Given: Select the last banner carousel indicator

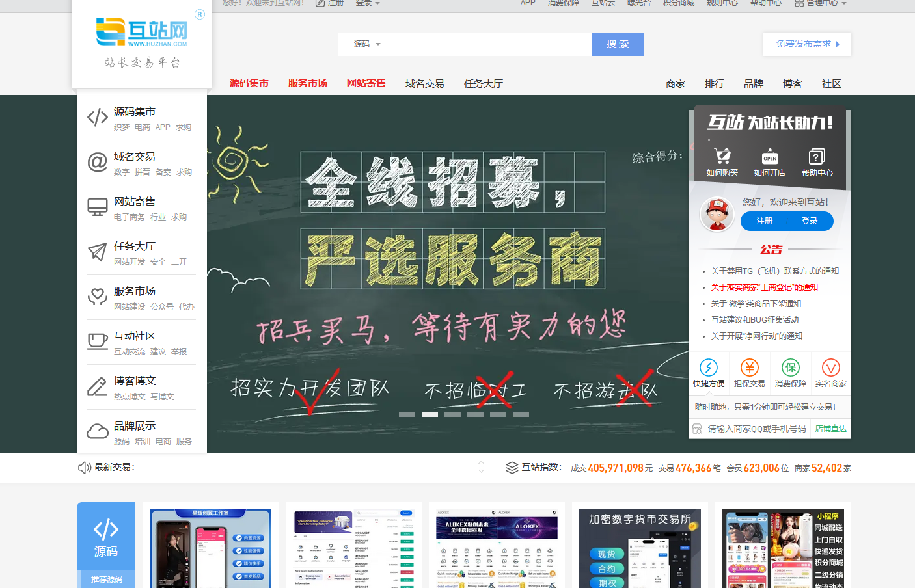Looking at the screenshot, I should 521,414.
